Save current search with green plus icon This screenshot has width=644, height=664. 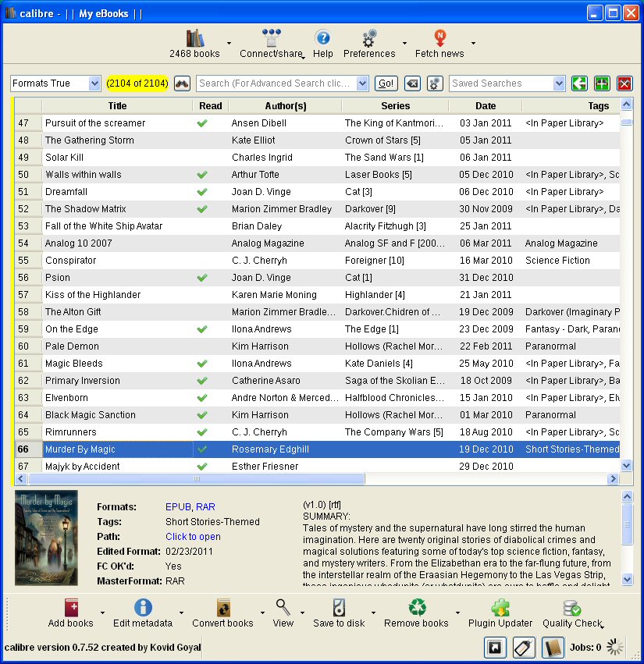click(602, 83)
